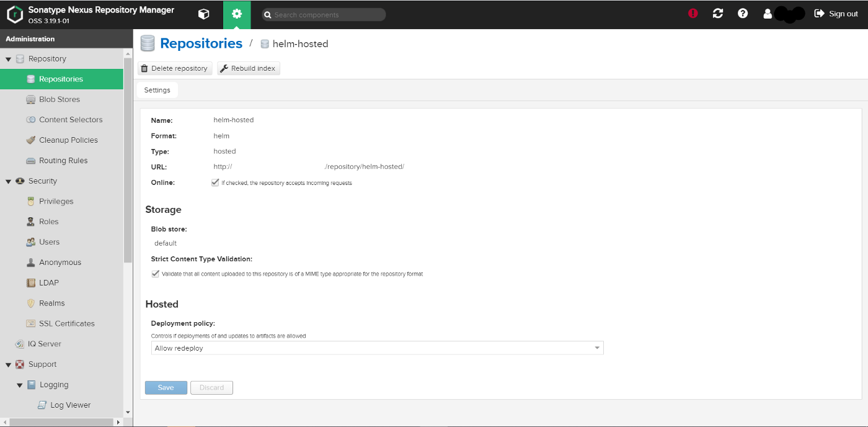Disable Strict Content Type Validation

point(156,274)
